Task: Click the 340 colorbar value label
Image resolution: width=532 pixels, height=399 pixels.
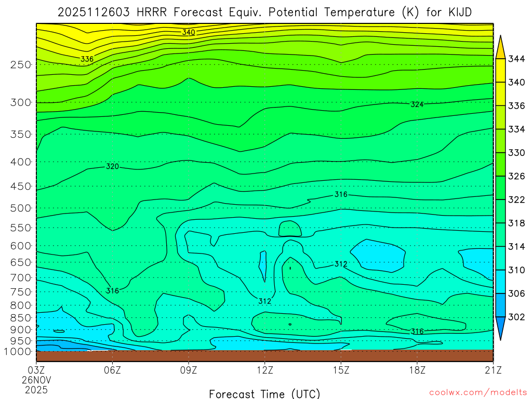Action: 516,83
